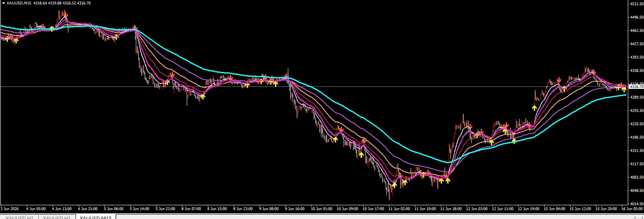Click the chart title text XAUUSD,M15
The width and height of the screenshot is (644, 219).
19,3
